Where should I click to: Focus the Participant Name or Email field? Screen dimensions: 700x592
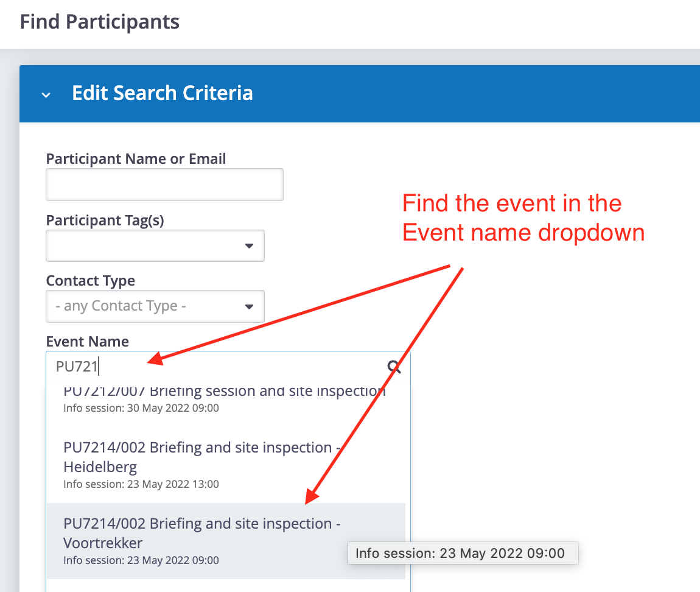click(164, 185)
